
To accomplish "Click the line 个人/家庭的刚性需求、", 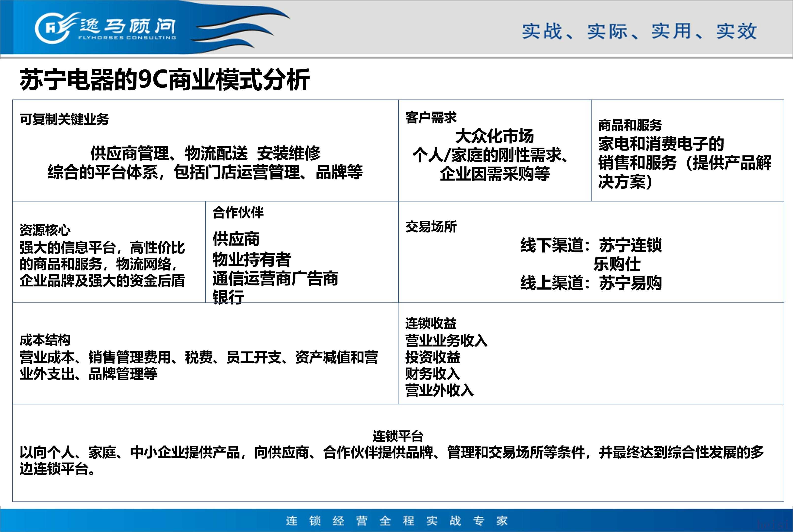I will 490,155.
